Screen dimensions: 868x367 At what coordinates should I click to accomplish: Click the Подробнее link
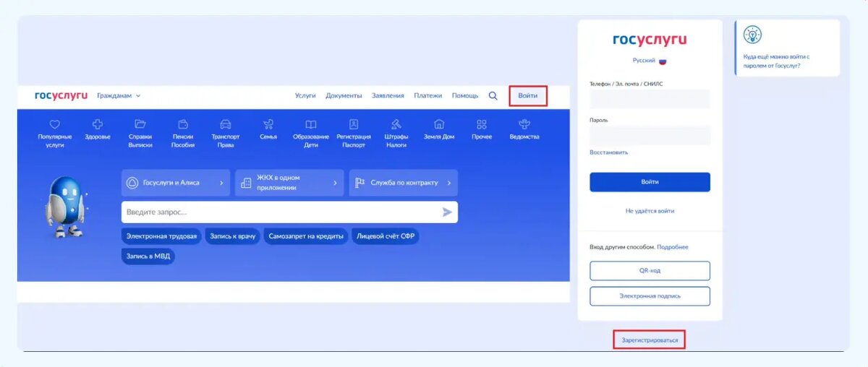673,247
